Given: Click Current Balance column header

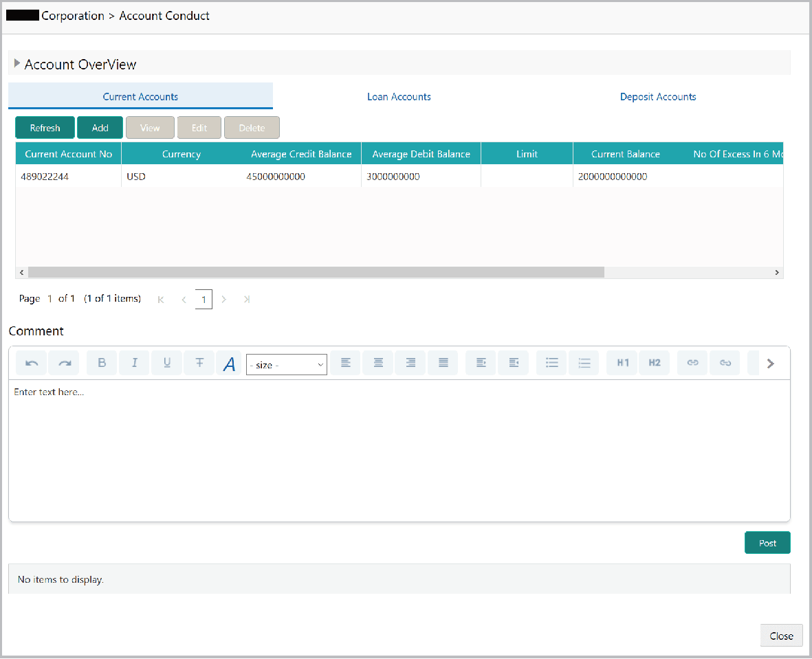Looking at the screenshot, I should (x=626, y=154).
